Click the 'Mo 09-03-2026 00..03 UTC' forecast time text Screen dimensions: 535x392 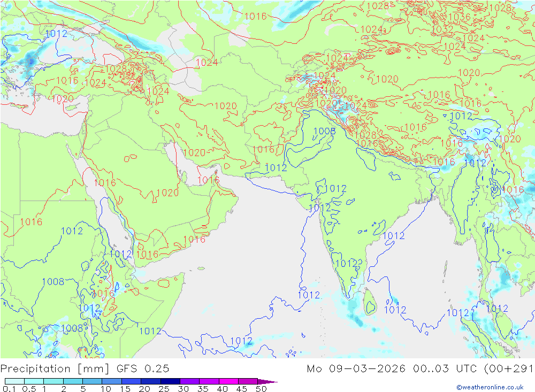coord(392,369)
